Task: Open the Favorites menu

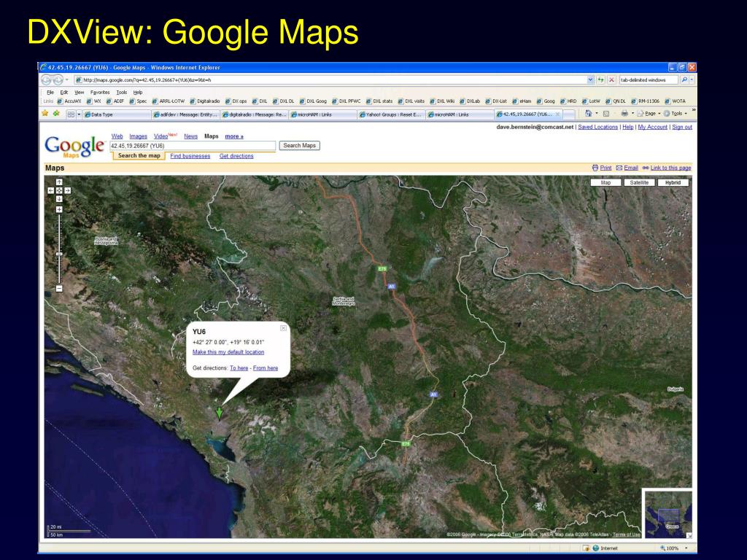Action: (100, 93)
